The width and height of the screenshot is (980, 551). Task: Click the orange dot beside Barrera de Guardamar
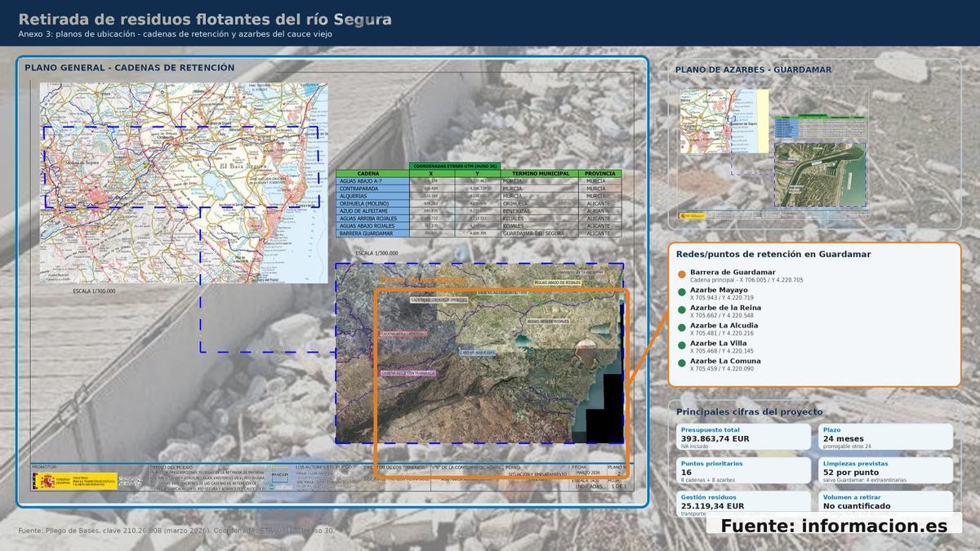coord(682,274)
